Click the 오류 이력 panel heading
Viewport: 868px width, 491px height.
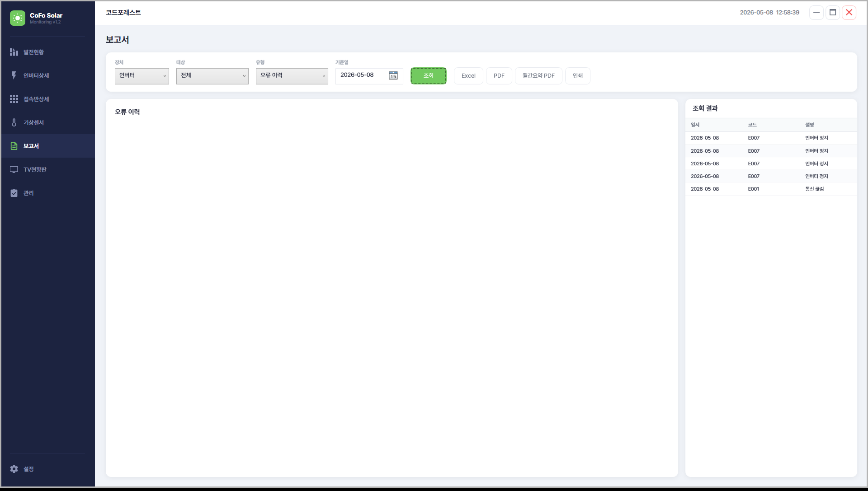point(127,112)
